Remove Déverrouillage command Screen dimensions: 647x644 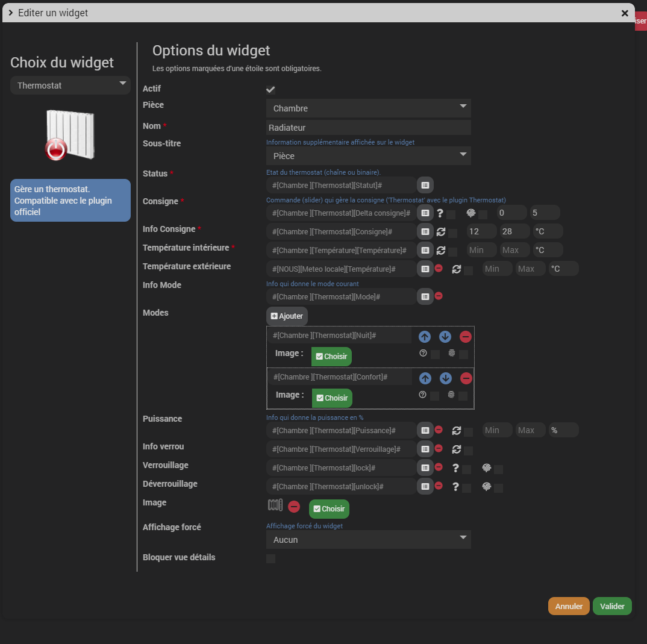click(x=439, y=486)
